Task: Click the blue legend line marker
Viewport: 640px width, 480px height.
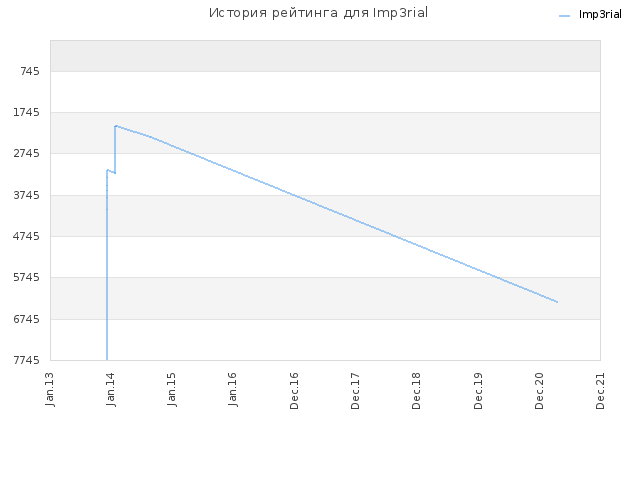Action: coord(564,16)
